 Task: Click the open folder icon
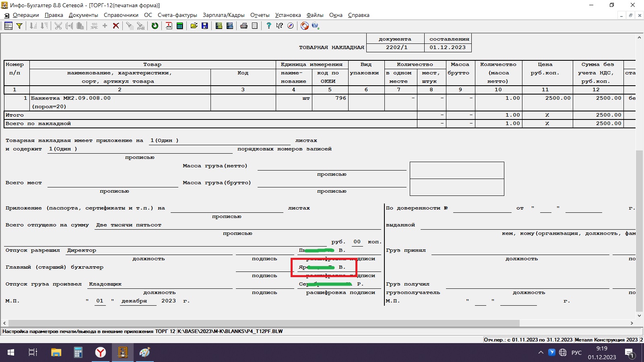point(194,26)
